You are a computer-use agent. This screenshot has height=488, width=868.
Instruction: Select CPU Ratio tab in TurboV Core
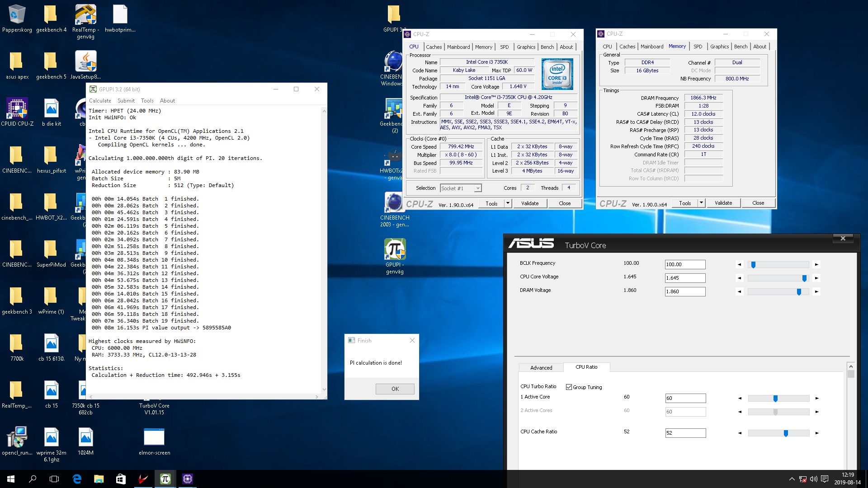pos(586,367)
